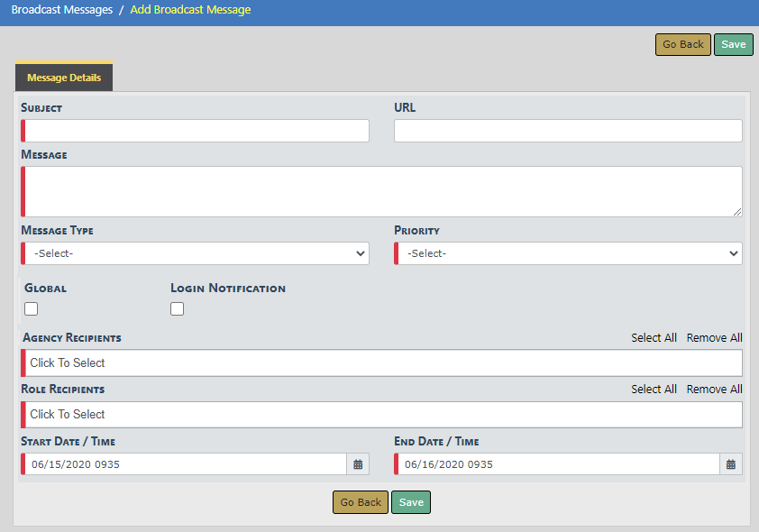Click the top Go Back button
The image size is (759, 532).
[682, 45]
